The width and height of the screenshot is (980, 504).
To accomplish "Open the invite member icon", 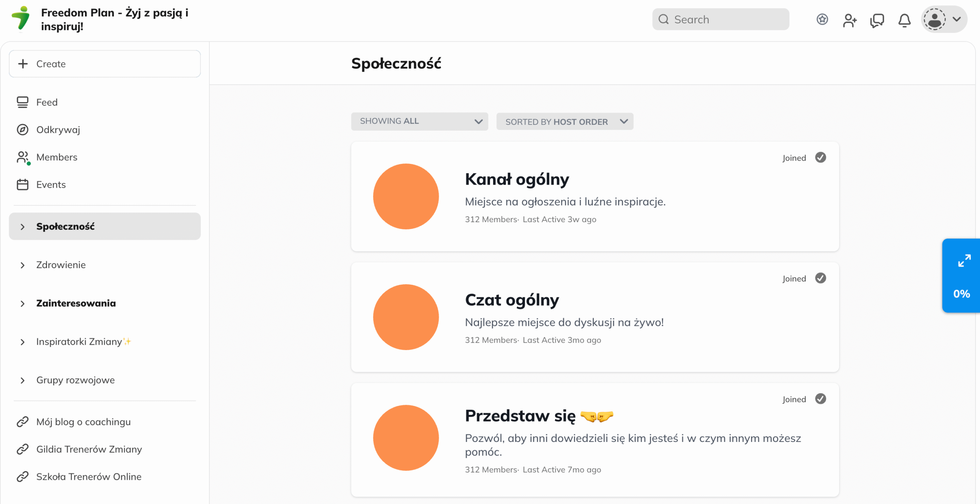I will point(849,20).
